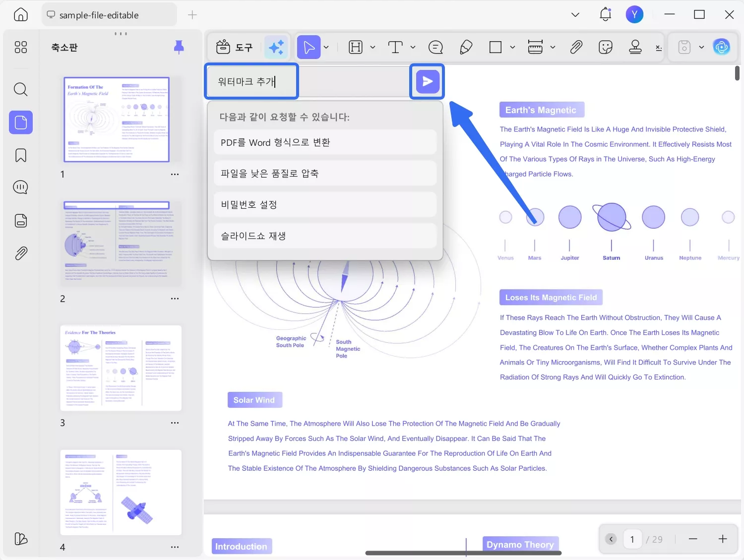744x560 pixels.
Task: Expand the select tool dropdown arrow
Action: click(326, 47)
